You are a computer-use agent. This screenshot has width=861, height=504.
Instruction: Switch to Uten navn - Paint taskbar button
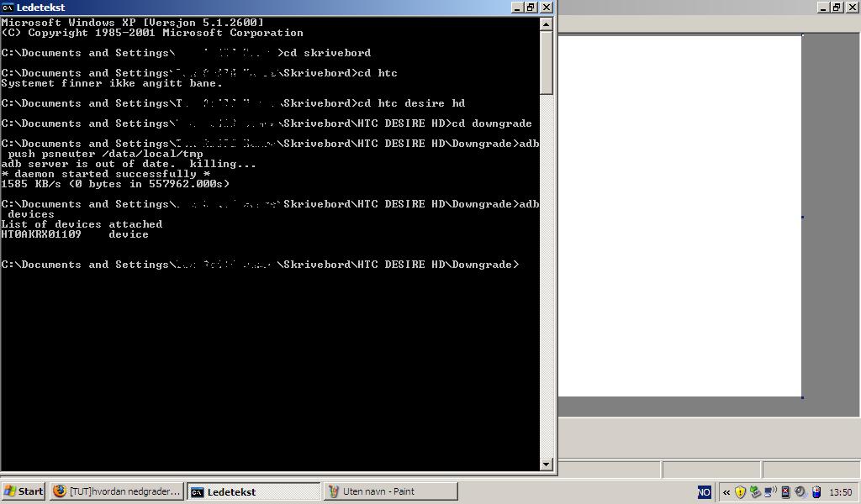390,491
